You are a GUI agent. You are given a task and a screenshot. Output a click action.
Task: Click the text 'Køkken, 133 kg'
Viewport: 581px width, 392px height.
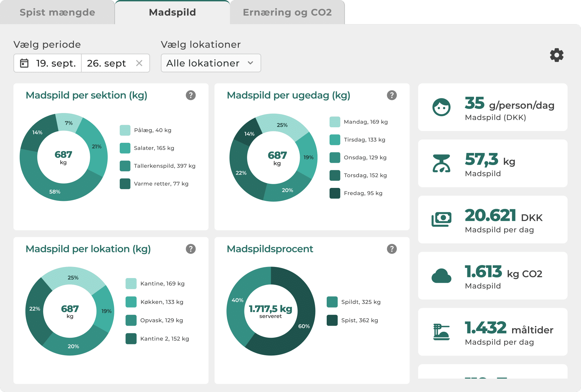(162, 302)
